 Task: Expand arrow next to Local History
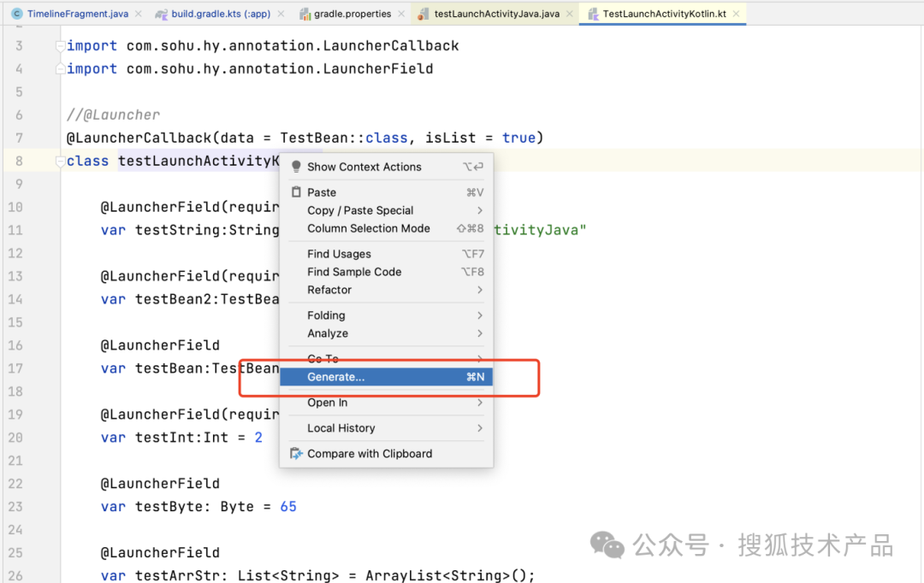(480, 428)
